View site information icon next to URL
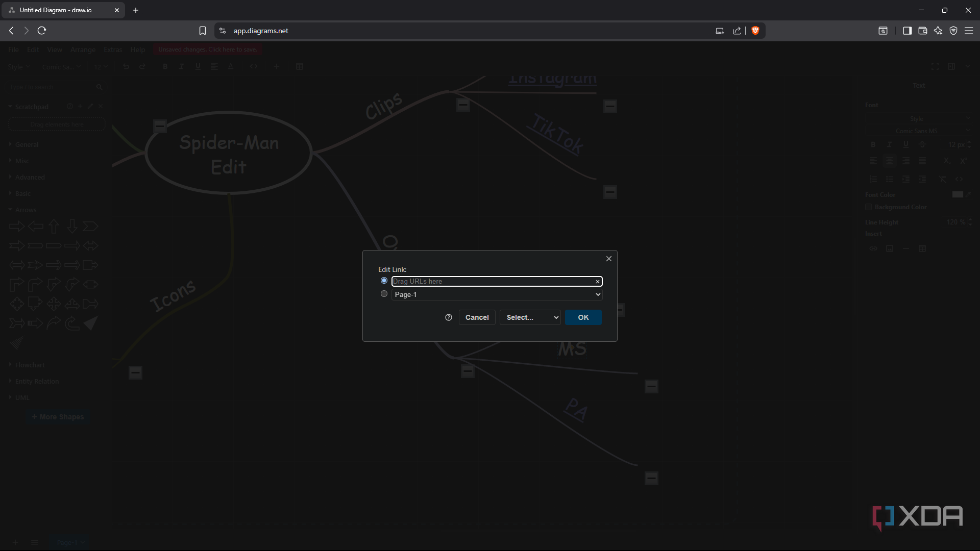980x551 pixels. coord(222,31)
